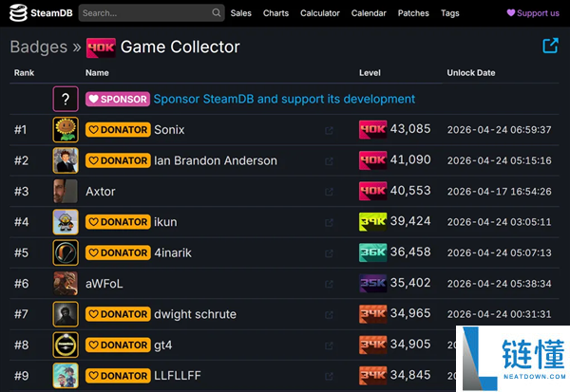Click the DONATOR badge next to Ian Brandon Anderson
This screenshot has height=392, width=570.
pos(118,160)
